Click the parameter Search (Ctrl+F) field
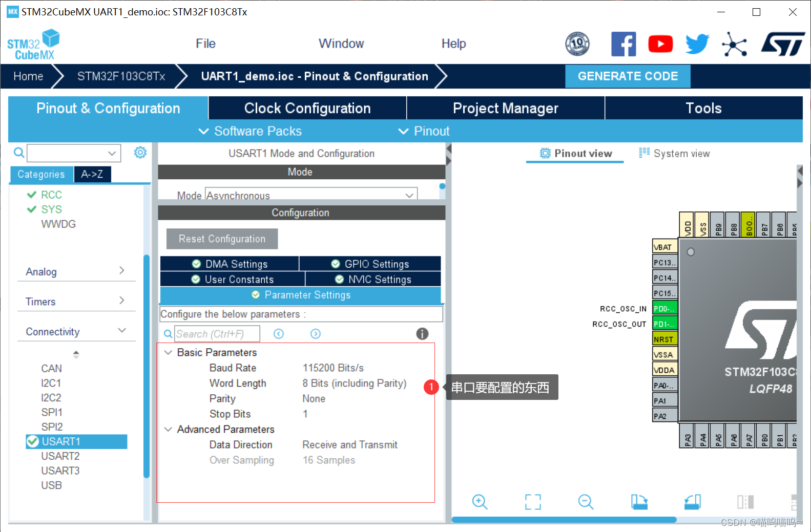Screen dimensions: 811x532 [x=217, y=334]
